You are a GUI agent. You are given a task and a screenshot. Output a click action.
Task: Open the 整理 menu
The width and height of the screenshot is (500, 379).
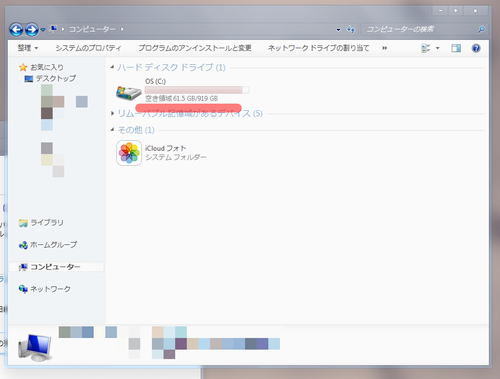click(x=28, y=48)
